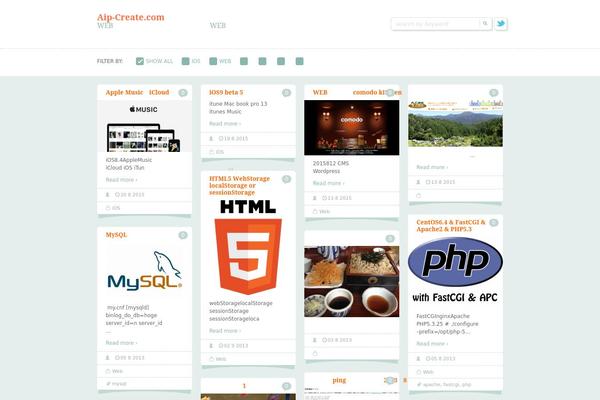Open PHP with FastCGI & APC thumbnail
600x400 pixels.
coord(455,270)
